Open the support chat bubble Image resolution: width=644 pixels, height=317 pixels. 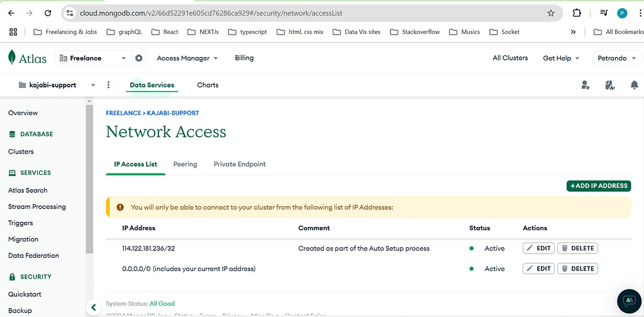coord(629,301)
